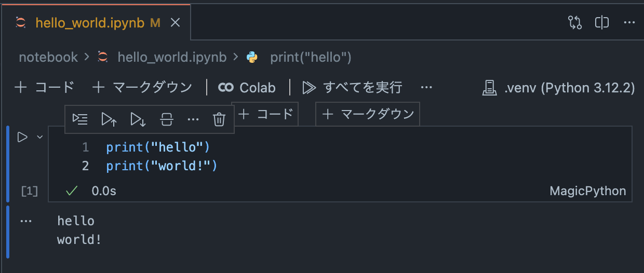Split the cell using toolbar icon

pyautogui.click(x=166, y=119)
